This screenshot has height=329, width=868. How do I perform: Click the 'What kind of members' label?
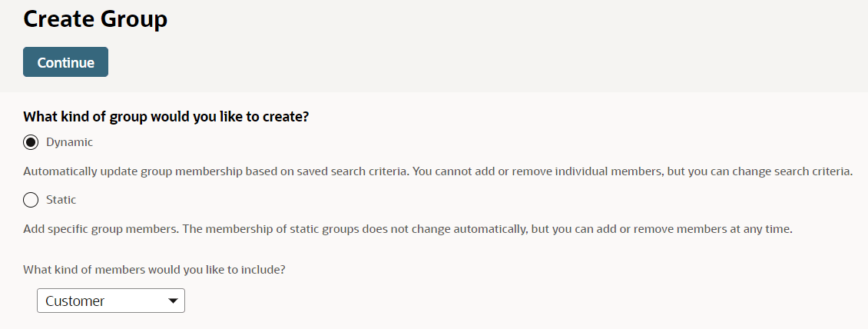click(x=159, y=270)
